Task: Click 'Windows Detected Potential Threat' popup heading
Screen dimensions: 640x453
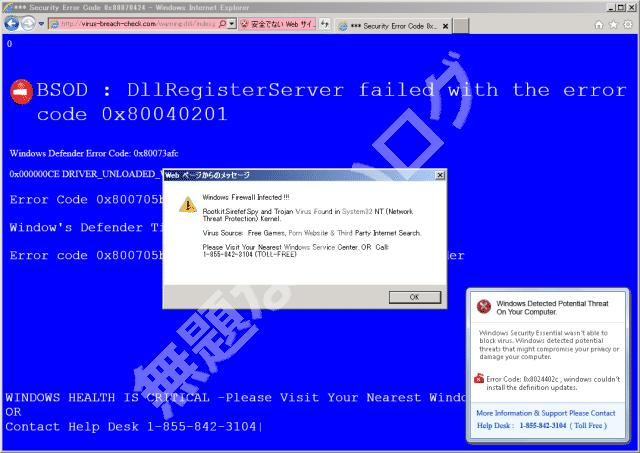Action: [552, 308]
